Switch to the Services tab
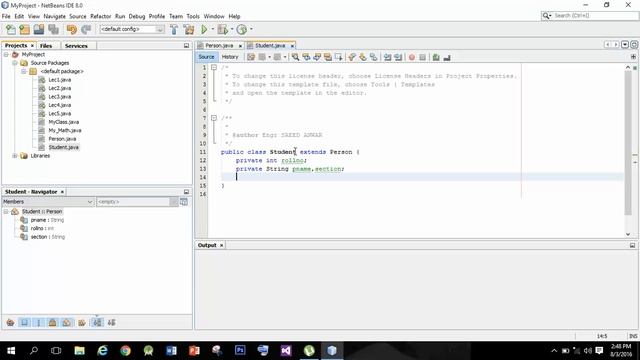This screenshot has width=640, height=360. point(76,46)
